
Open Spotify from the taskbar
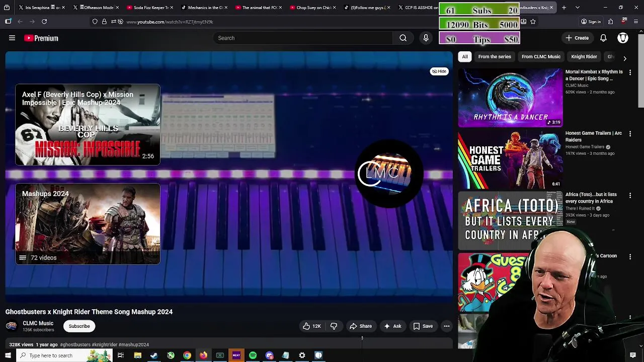[253, 355]
